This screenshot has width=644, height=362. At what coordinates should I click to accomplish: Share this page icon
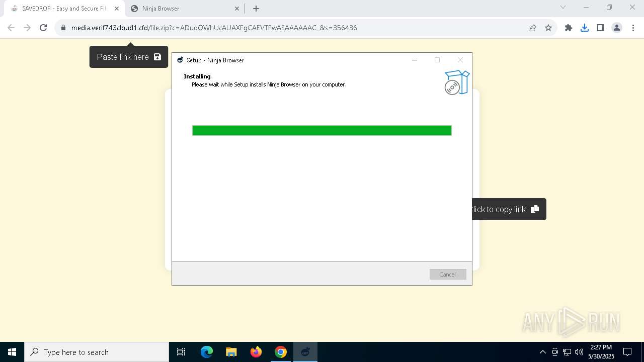(x=532, y=28)
